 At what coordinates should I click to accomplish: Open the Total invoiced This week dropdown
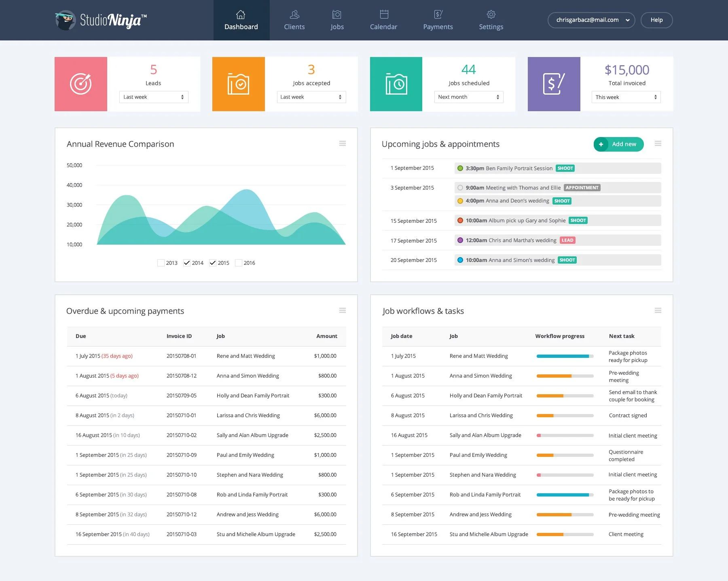click(x=626, y=97)
